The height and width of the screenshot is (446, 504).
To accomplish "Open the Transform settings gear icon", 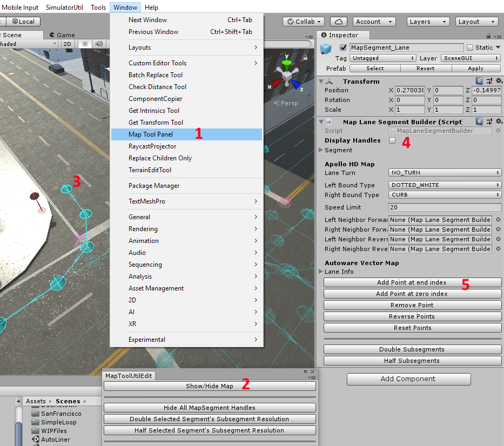I will (500, 80).
